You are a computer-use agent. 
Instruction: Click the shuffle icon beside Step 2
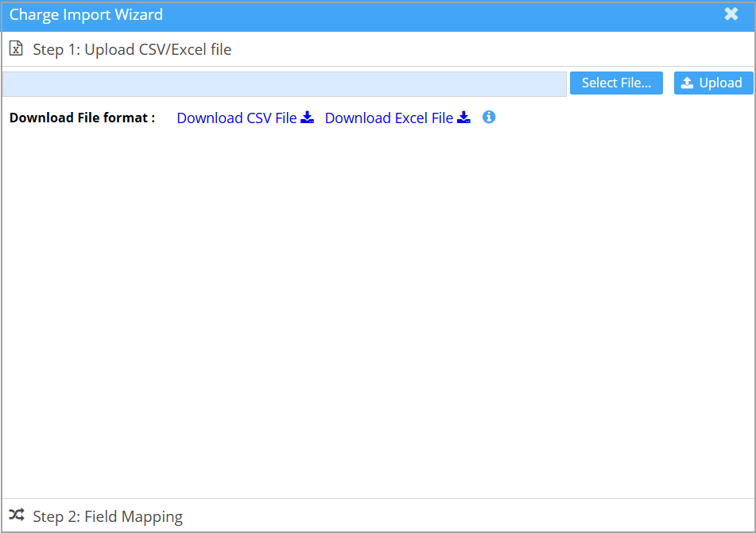(x=16, y=516)
